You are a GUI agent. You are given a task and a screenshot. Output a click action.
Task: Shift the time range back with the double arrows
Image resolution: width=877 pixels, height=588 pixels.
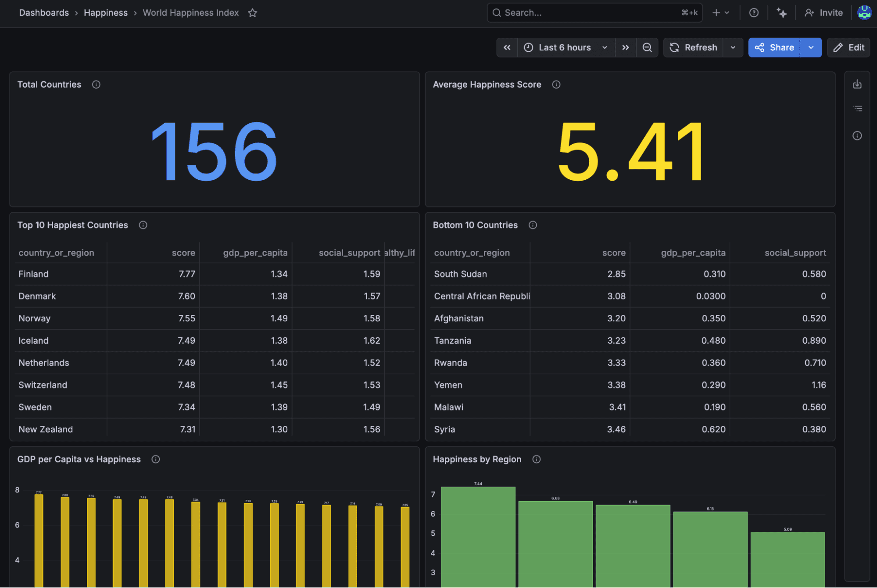pos(507,47)
